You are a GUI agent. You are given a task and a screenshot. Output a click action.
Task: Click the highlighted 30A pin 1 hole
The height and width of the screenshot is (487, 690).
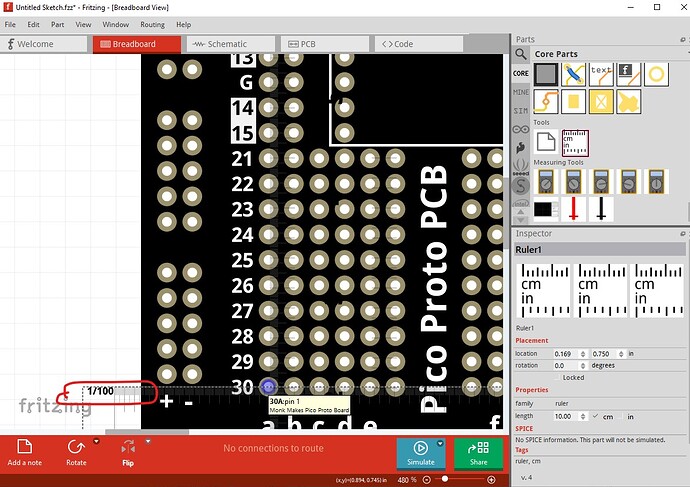tap(268, 387)
